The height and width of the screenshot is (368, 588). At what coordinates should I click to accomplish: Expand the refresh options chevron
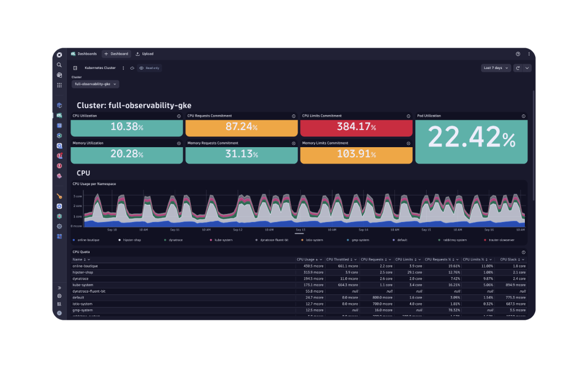pos(527,68)
